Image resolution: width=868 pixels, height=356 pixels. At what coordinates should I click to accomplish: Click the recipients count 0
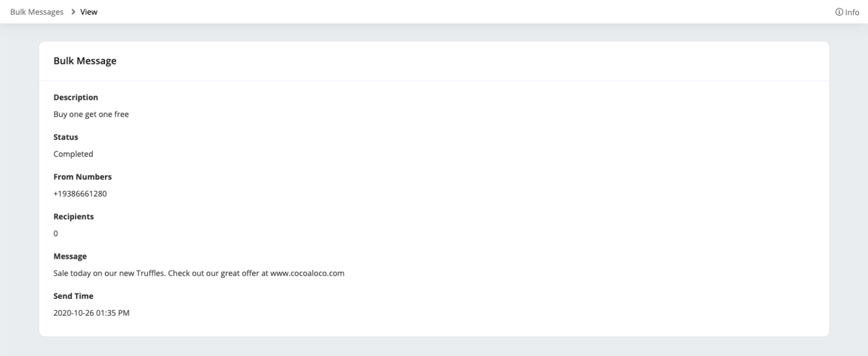pos(55,233)
